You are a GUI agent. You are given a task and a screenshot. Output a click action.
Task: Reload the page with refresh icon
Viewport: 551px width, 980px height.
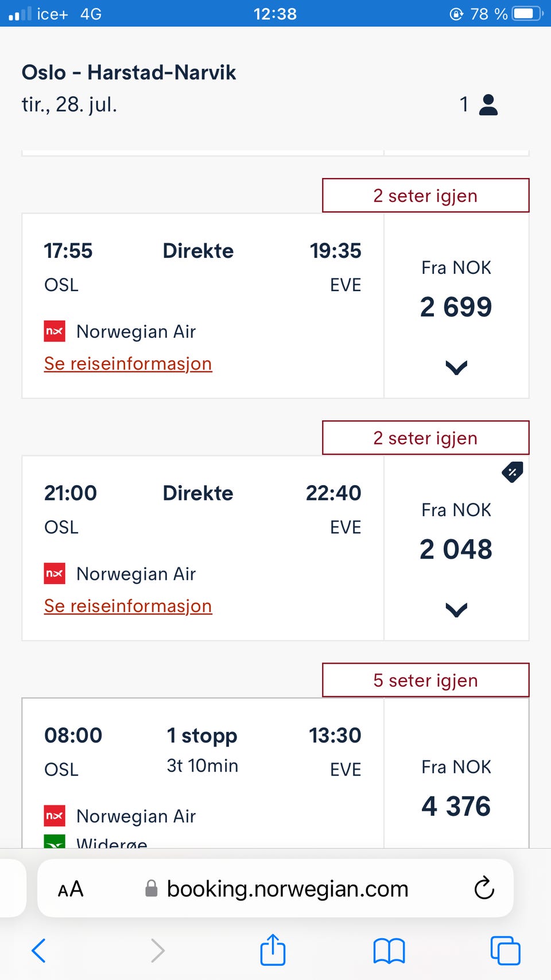point(484,888)
